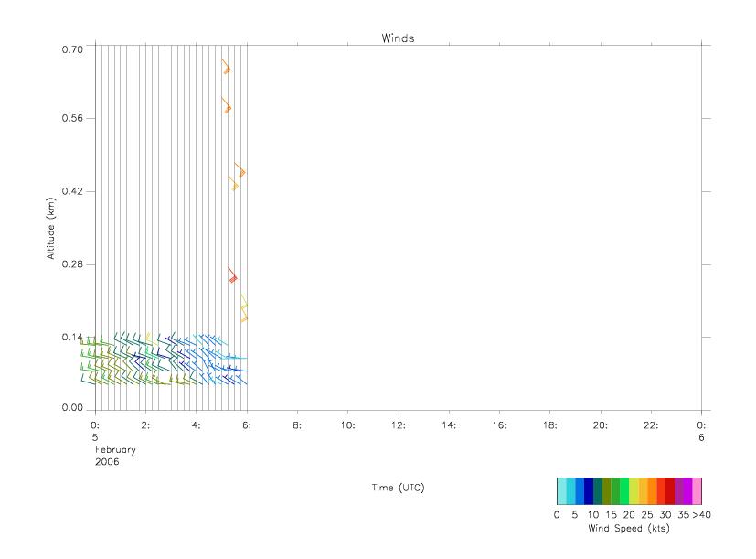This screenshot has height=559, width=756.
Task: Click the 0.00 altitude tick label
Action: pyautogui.click(x=72, y=407)
